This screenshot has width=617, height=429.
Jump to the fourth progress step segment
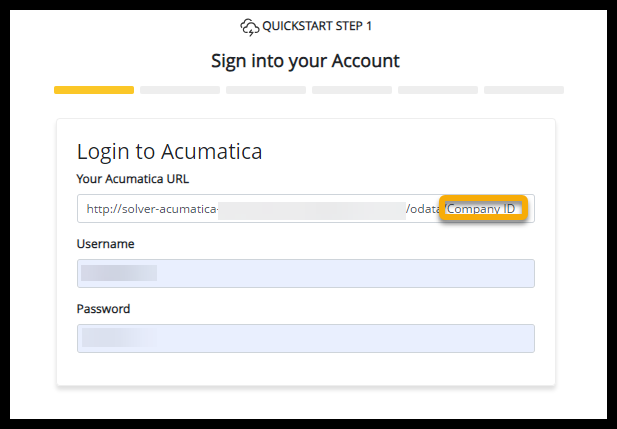[x=352, y=90]
